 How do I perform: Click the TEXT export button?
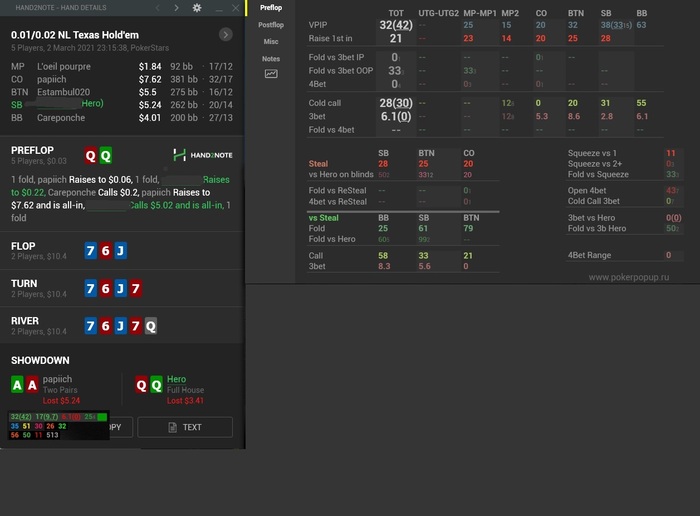185,427
